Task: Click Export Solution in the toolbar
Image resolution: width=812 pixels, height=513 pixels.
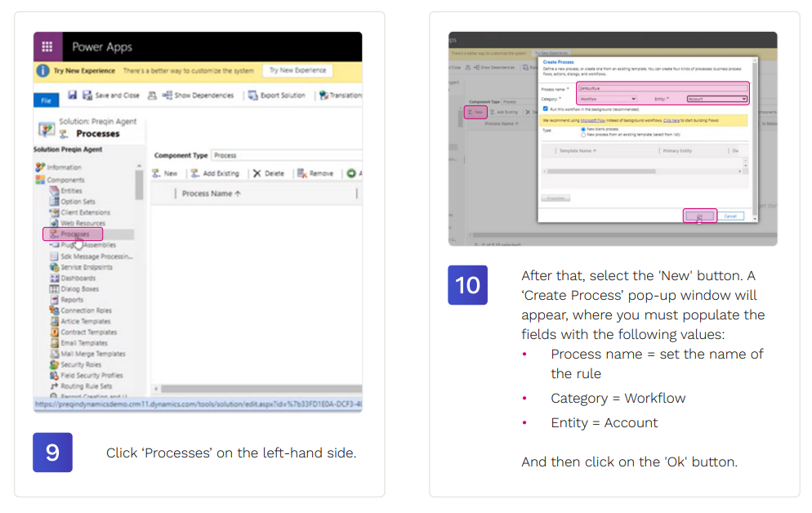Action: coord(277,96)
